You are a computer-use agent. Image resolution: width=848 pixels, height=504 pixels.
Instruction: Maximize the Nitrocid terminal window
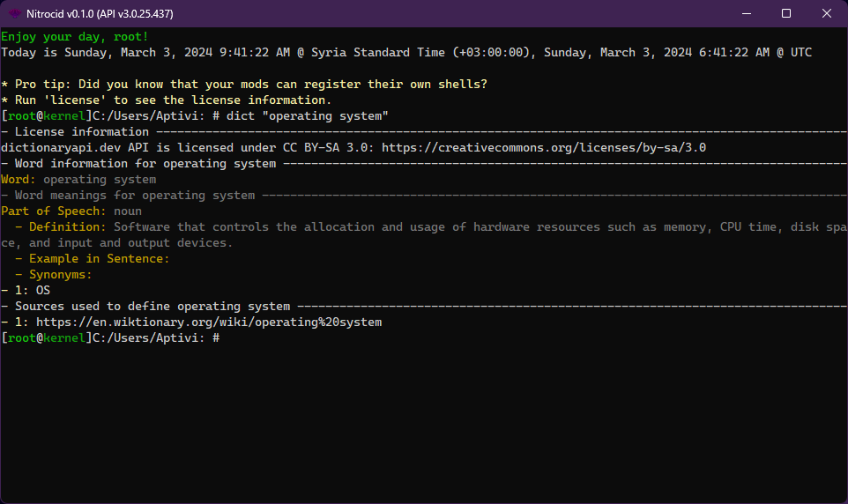pos(786,13)
